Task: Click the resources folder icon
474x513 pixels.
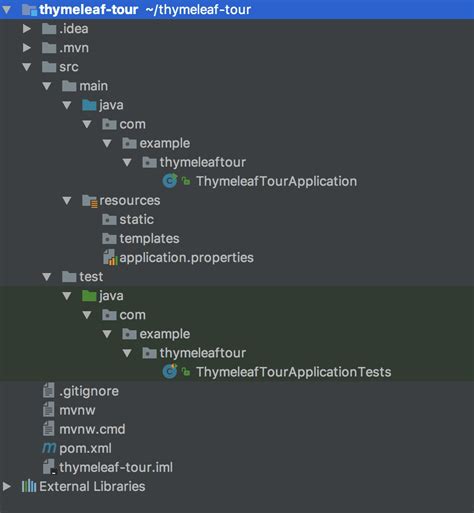Action: [x=89, y=201]
